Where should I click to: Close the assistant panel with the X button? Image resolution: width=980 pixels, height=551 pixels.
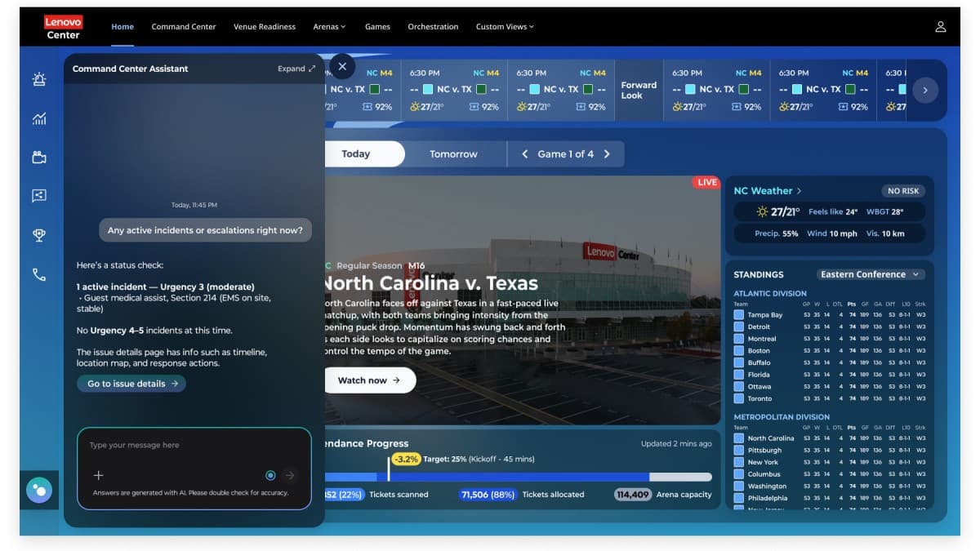(342, 67)
